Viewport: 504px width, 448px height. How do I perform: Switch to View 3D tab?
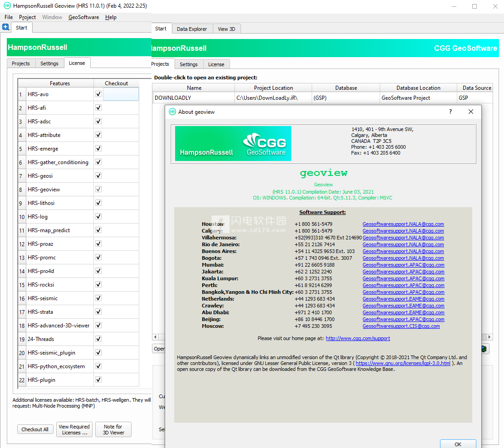tap(226, 29)
